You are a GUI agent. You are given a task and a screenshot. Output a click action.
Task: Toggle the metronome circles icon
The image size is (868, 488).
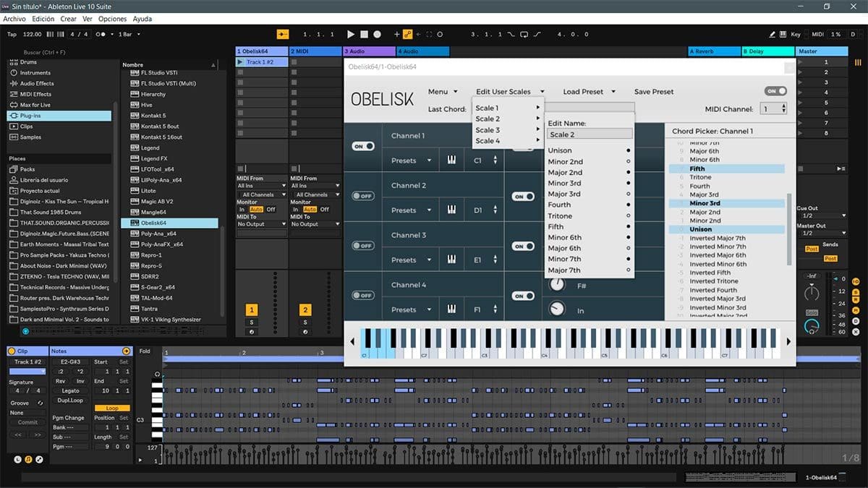102,34
